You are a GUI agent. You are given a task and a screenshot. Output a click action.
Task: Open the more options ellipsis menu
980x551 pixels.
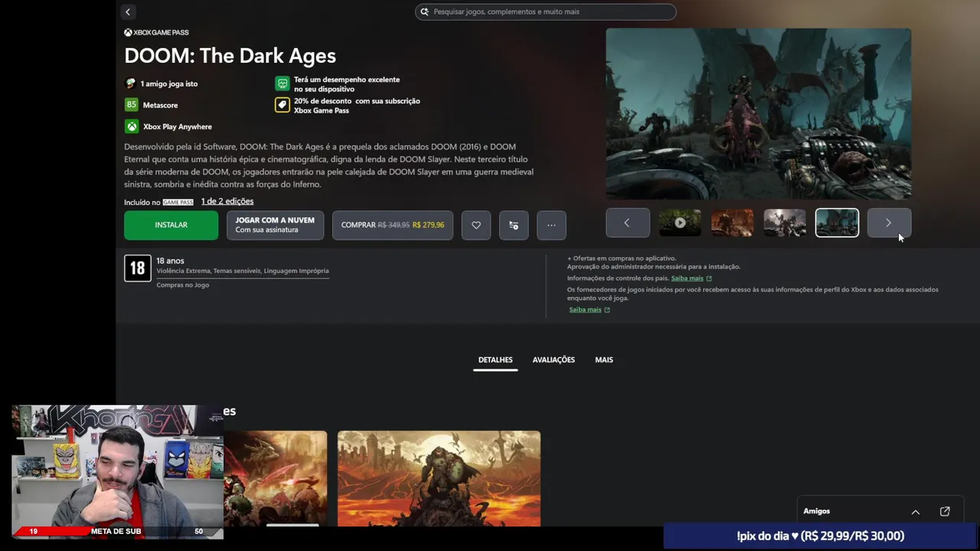[551, 225]
